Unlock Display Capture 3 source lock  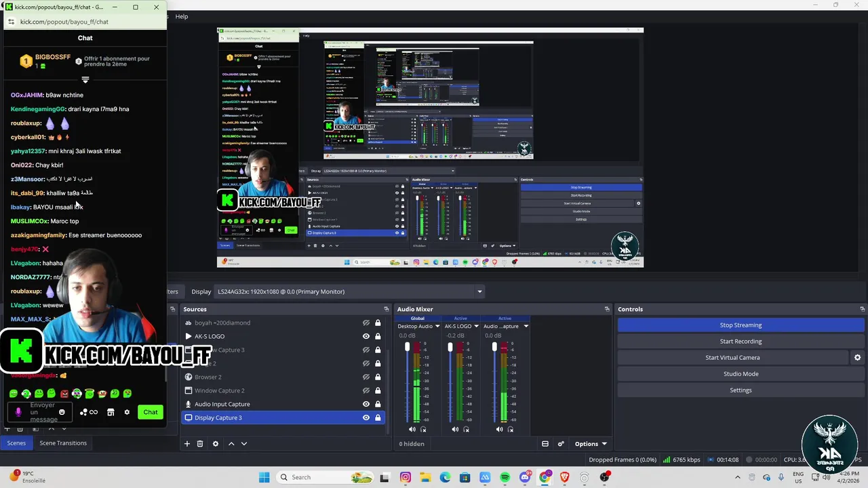(378, 418)
